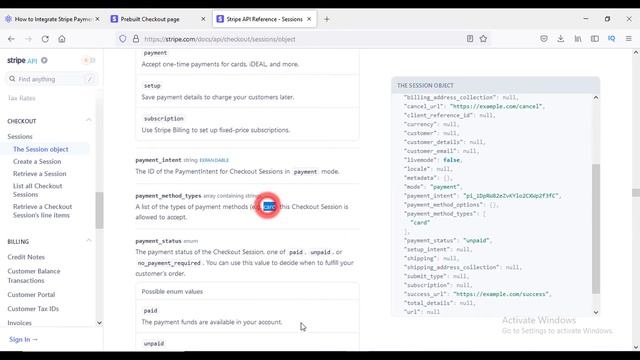Click the forward navigation arrow
The image size is (640, 360).
point(29,39)
